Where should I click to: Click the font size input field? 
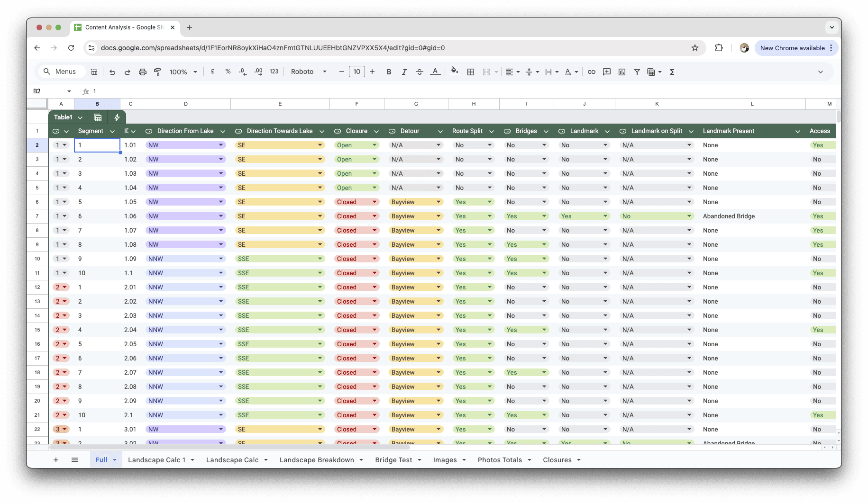coord(357,72)
